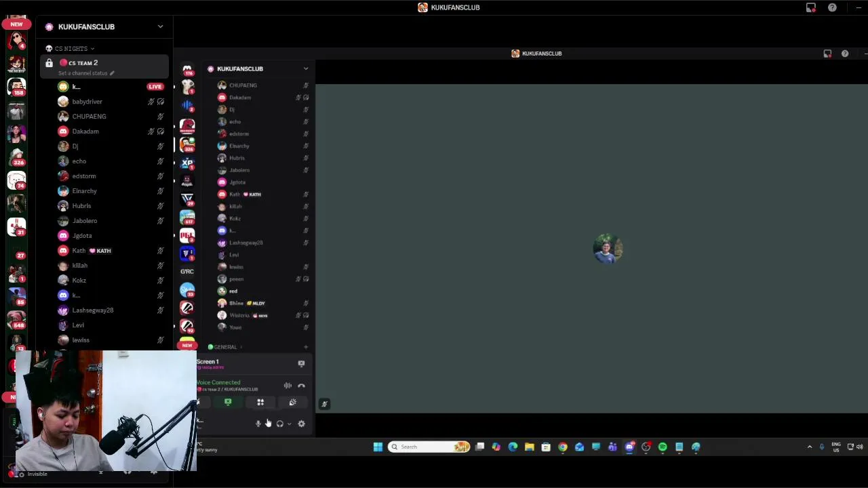Select user Lashsegway28 in left voice list

(93, 310)
